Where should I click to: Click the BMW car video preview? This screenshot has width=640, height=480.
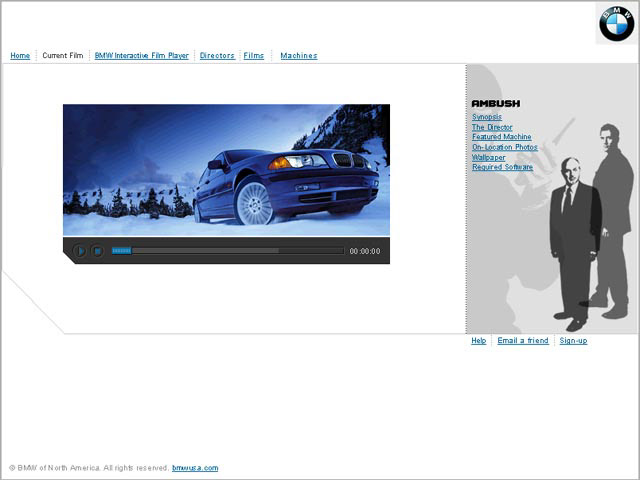coord(227,170)
